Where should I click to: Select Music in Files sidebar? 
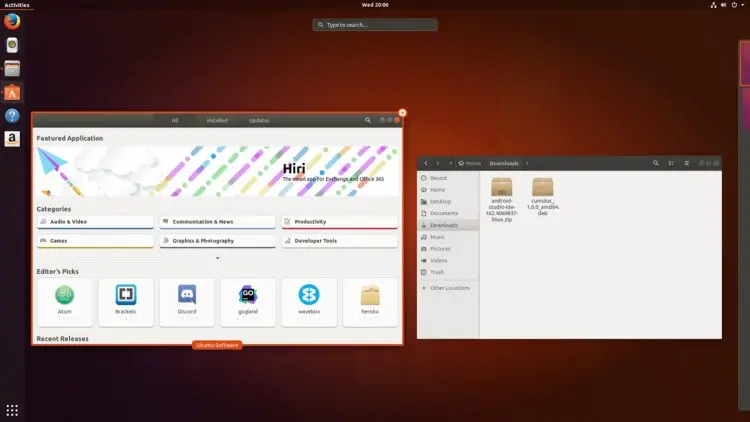[448, 237]
